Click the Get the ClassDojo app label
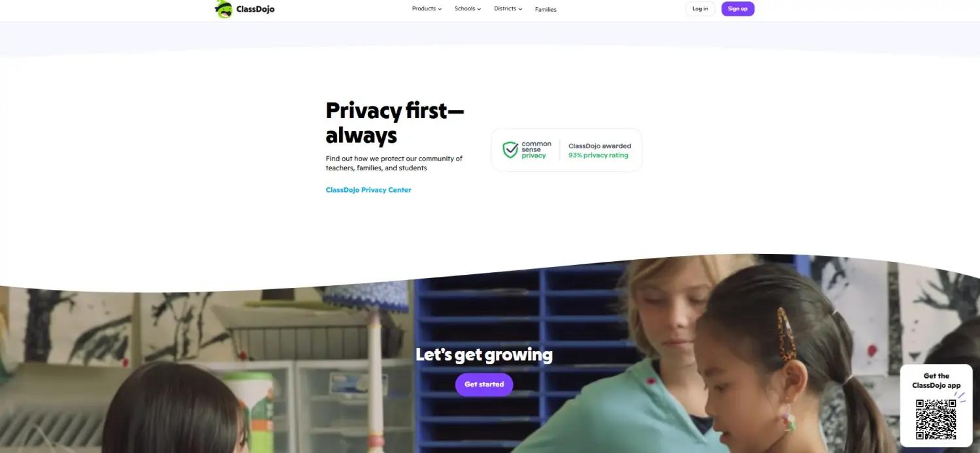The height and width of the screenshot is (453, 980). coord(936,381)
